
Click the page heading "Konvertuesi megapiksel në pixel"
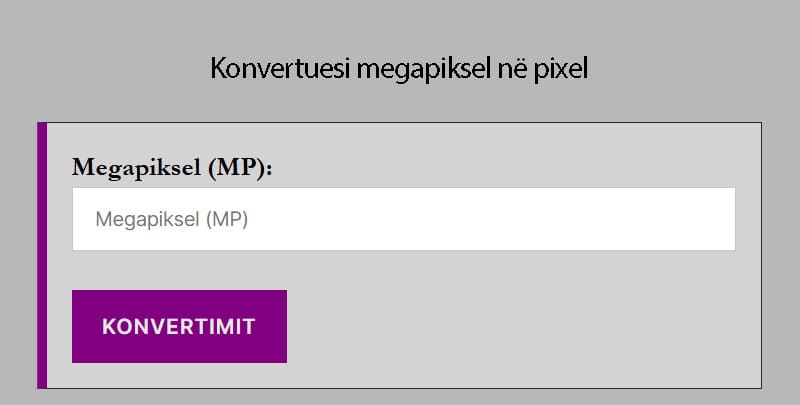pos(400,69)
